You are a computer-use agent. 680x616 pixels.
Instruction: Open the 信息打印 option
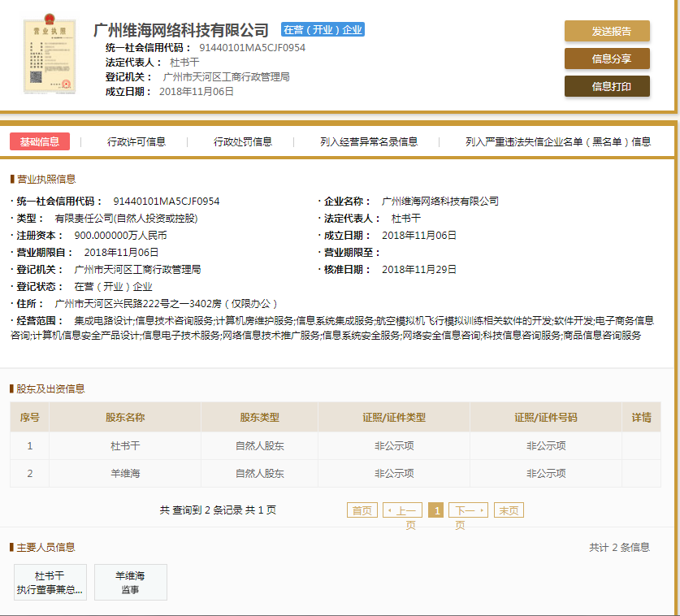(607, 86)
